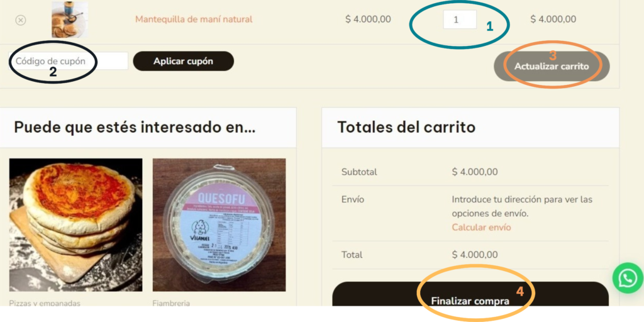Image resolution: width=644 pixels, height=322 pixels.
Task: Open the Mantequilla de maní natural link
Action: click(194, 19)
